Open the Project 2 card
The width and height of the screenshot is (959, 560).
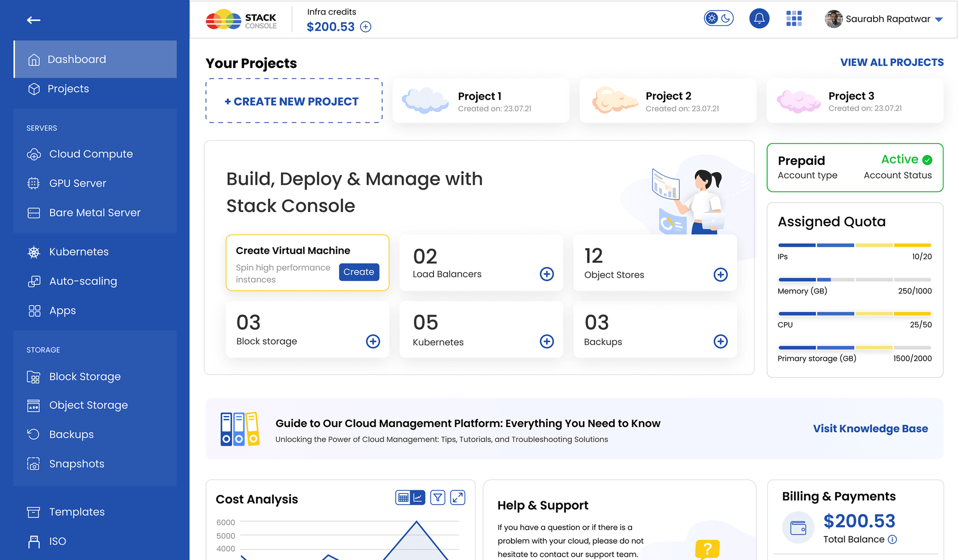pos(668,101)
